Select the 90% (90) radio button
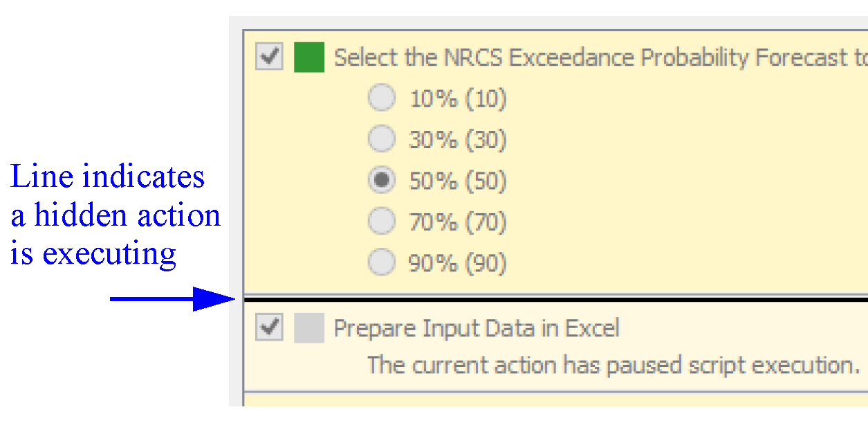Viewport: 868px width, 423px height. 382,263
